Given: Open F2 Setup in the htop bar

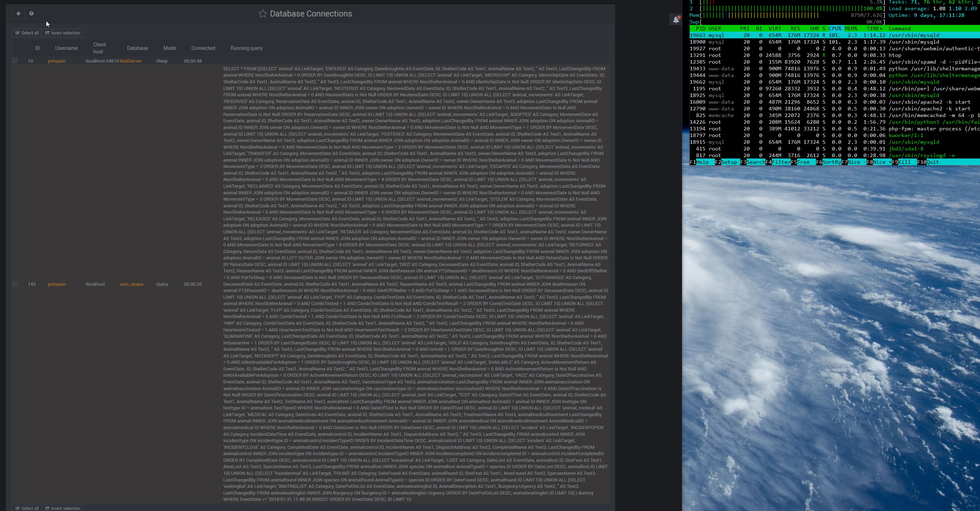Looking at the screenshot, I should [726, 162].
